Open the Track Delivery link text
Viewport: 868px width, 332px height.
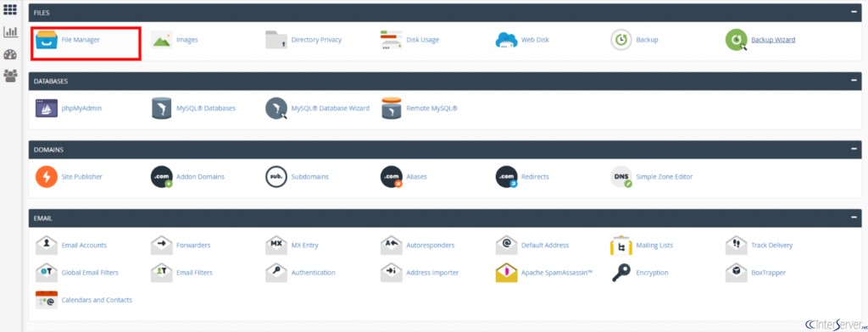[771, 245]
